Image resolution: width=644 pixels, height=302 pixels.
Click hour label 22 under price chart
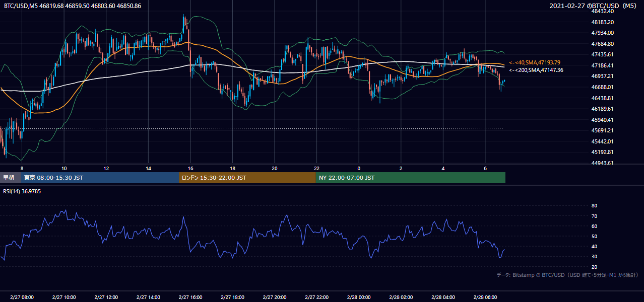(x=316, y=168)
